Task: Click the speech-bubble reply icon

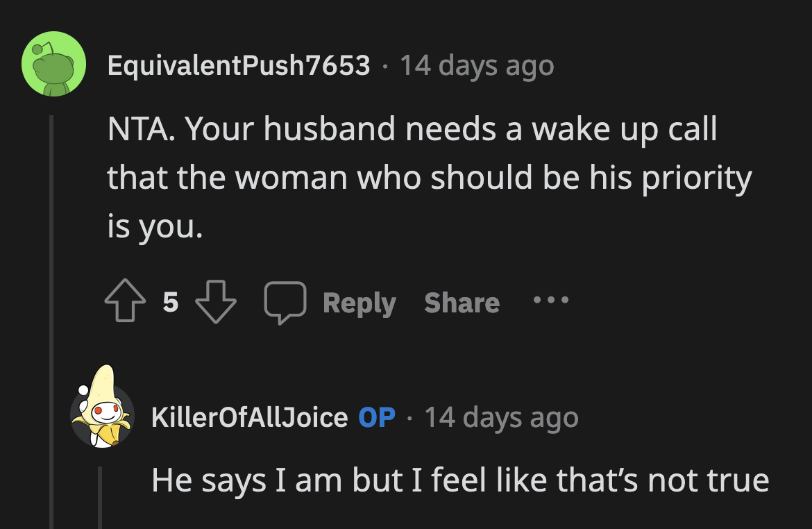Action: point(286,301)
